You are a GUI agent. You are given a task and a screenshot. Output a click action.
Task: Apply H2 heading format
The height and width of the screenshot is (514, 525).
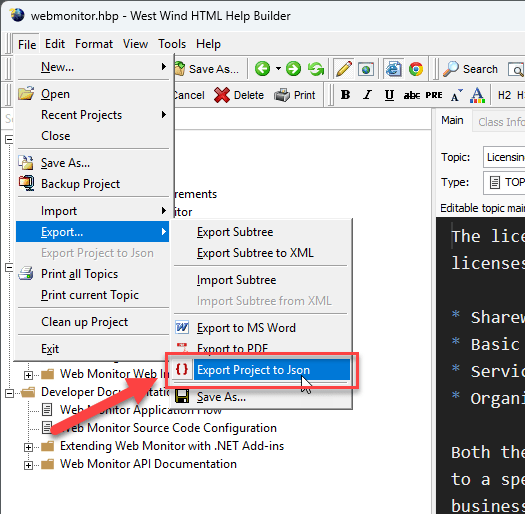(504, 95)
